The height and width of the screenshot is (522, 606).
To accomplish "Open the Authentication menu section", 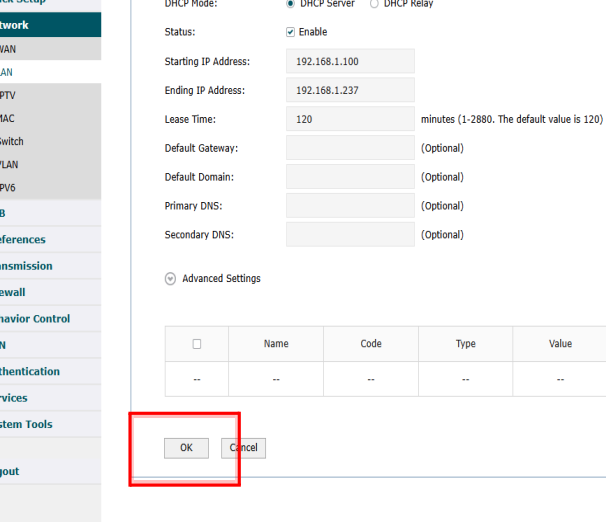I will 50,371.
